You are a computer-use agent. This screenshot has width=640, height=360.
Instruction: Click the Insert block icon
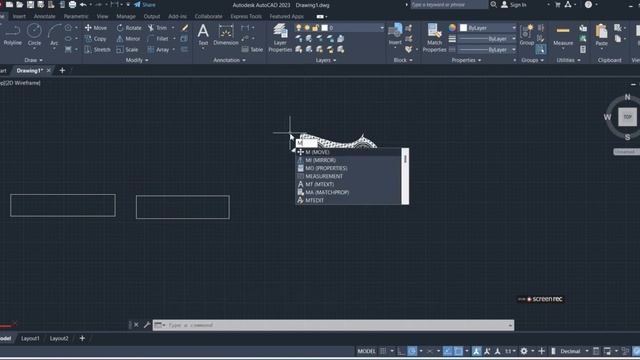coord(395,34)
